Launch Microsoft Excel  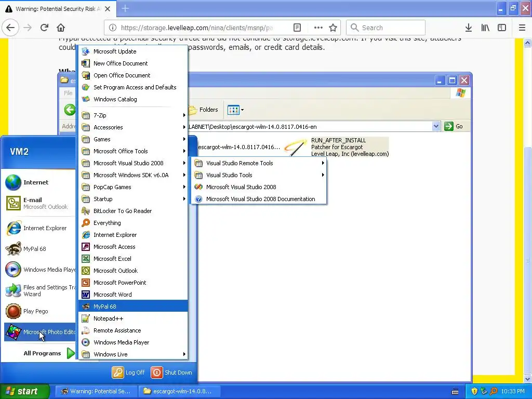(132, 259)
